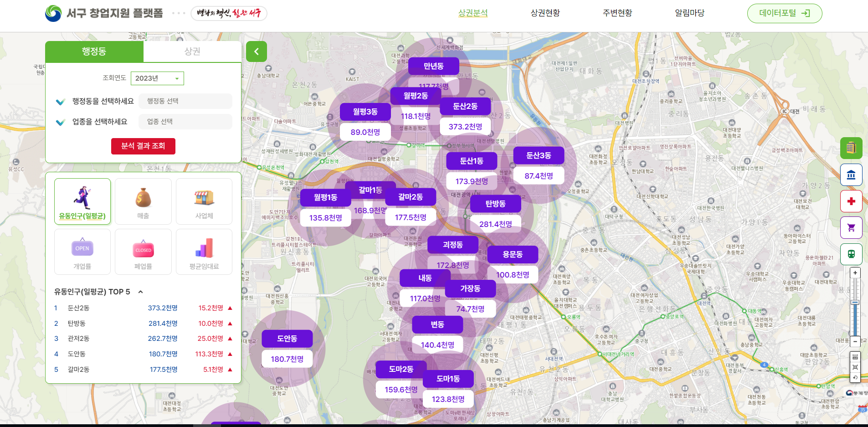The image size is (868, 427).
Task: Open the 주변현황 menu
Action: coord(617,13)
